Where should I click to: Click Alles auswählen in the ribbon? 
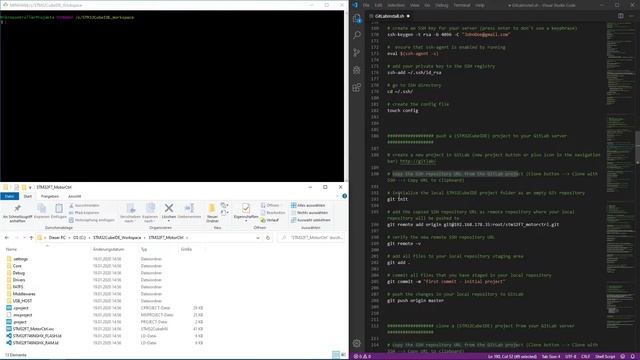[308, 205]
